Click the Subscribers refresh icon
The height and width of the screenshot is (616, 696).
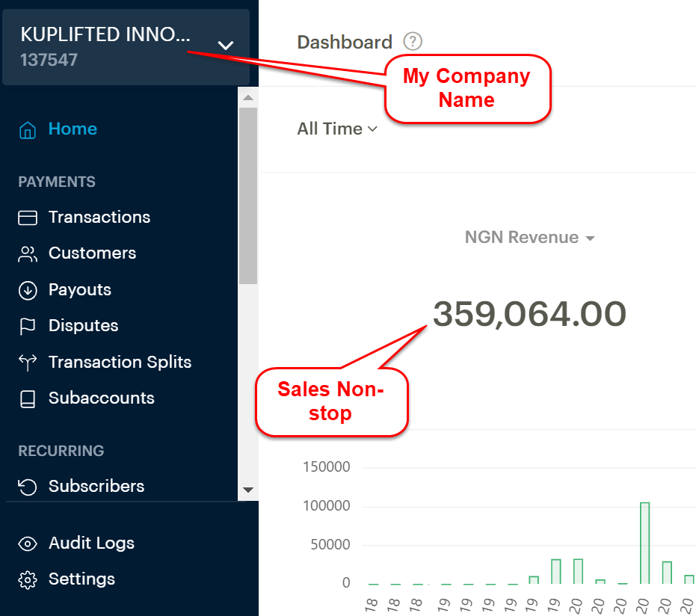point(28,487)
